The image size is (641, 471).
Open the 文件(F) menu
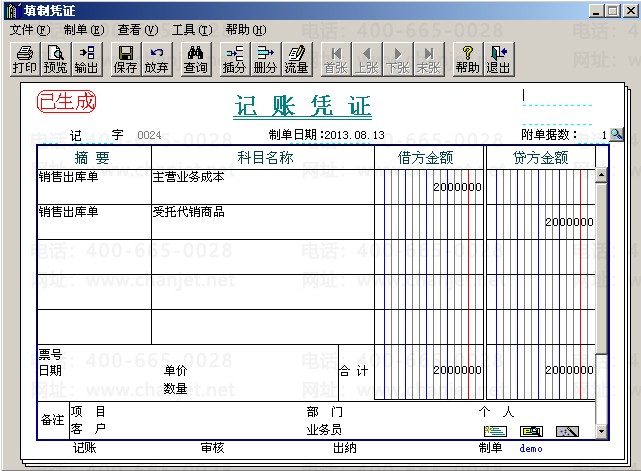click(x=30, y=30)
